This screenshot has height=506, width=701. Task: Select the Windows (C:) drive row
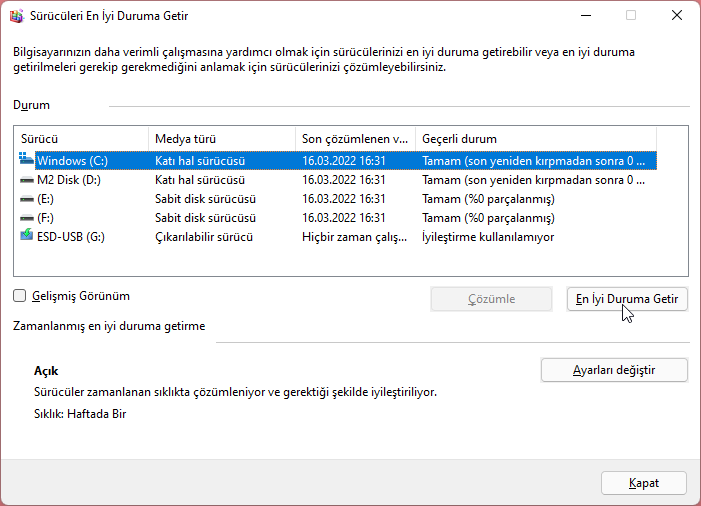click(x=338, y=161)
